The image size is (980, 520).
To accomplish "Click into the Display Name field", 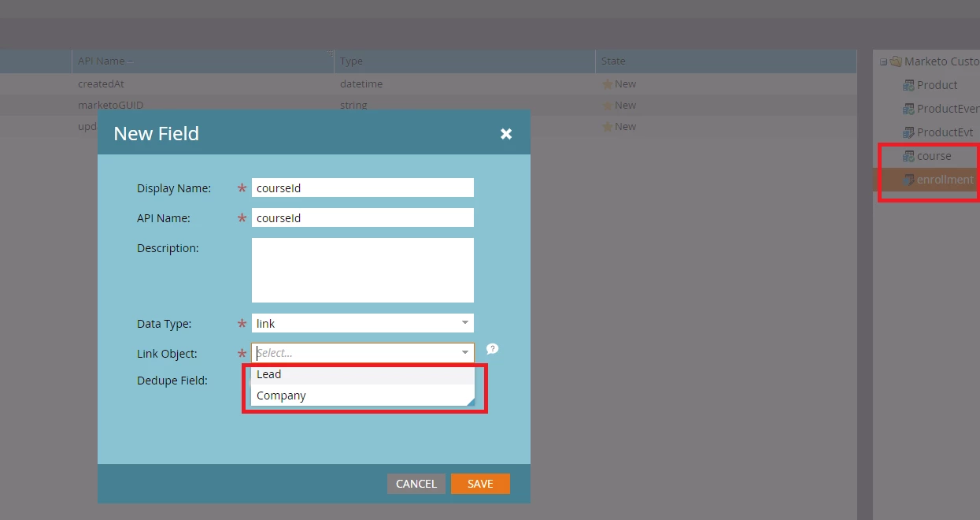I will [x=363, y=188].
